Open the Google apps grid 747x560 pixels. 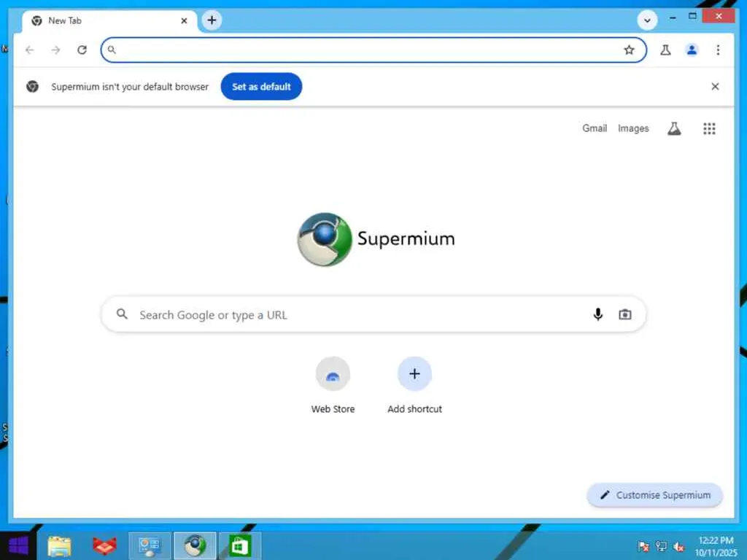709,128
